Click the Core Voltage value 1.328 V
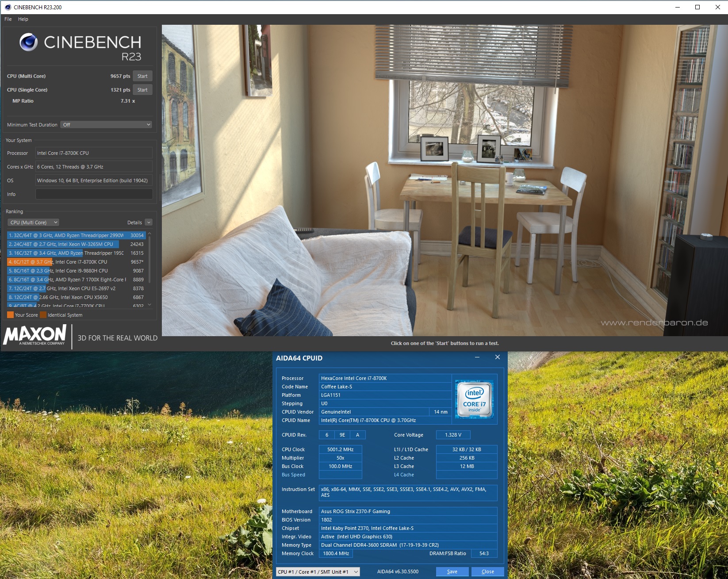 point(453,435)
